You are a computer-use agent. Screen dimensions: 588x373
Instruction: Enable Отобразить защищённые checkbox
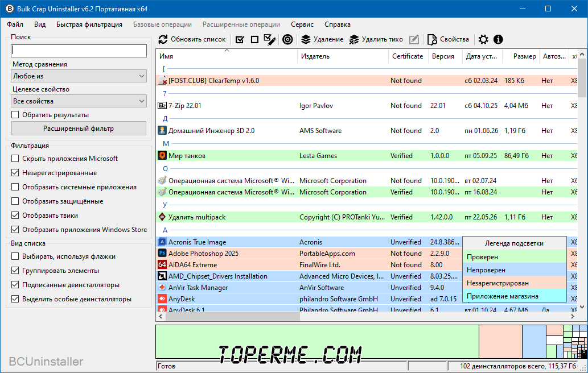[x=15, y=201]
